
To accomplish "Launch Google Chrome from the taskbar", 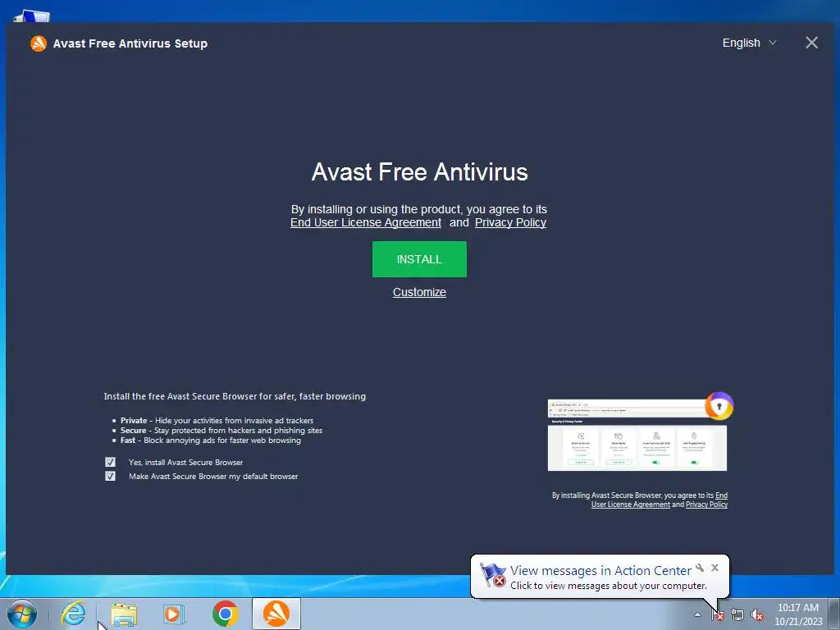I will point(225,614).
